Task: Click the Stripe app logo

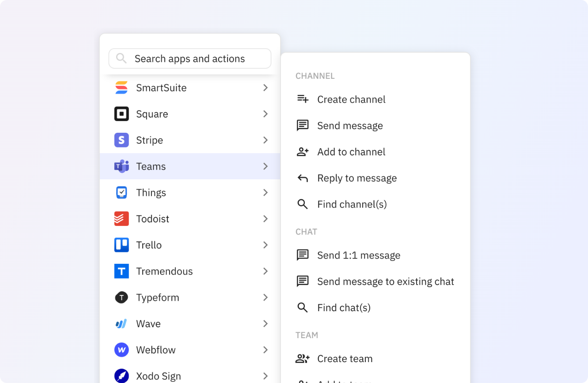Action: coord(121,140)
